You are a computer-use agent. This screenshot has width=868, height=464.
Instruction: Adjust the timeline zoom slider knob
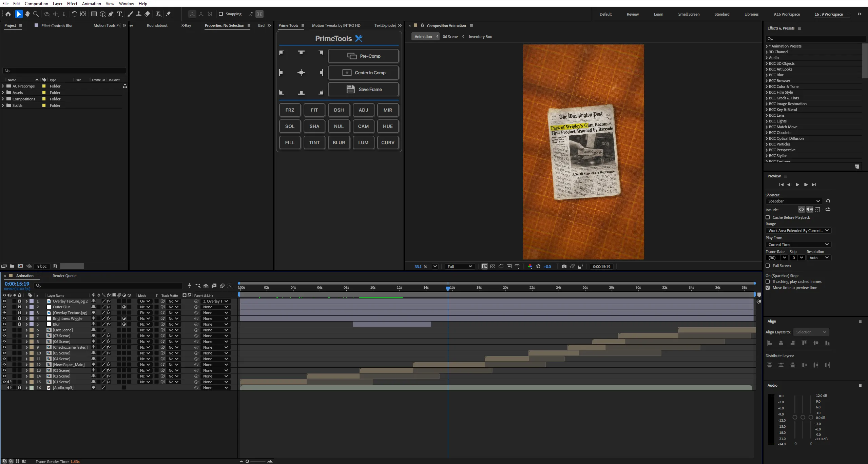click(247, 461)
